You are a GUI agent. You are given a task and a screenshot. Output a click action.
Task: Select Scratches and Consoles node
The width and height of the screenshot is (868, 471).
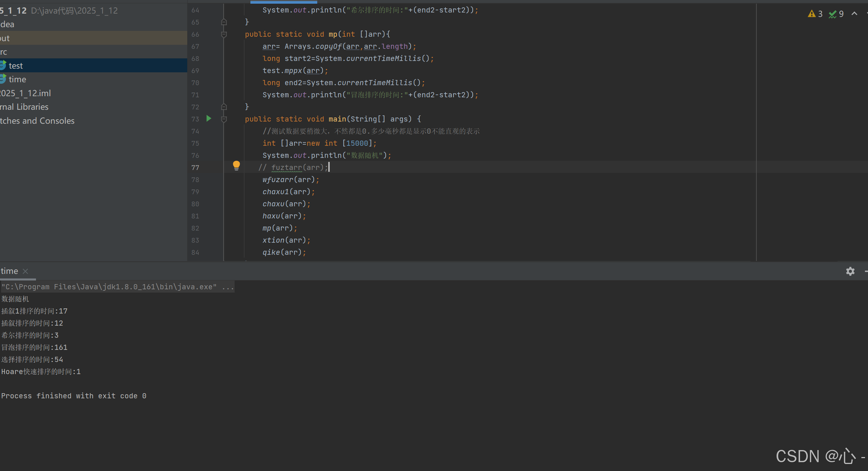point(37,121)
